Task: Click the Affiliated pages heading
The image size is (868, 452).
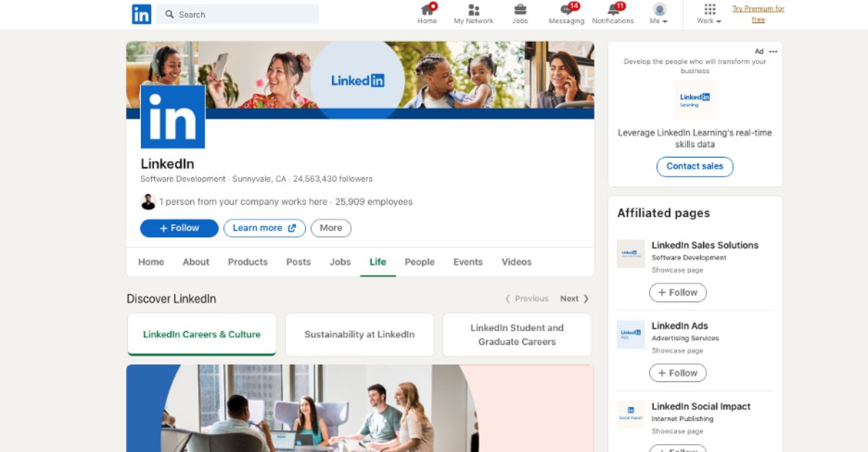Action: 663,213
